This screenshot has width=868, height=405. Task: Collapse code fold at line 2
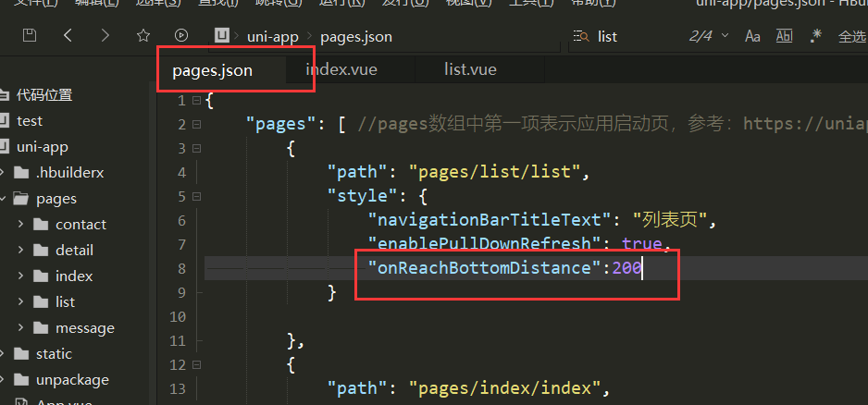coord(196,125)
